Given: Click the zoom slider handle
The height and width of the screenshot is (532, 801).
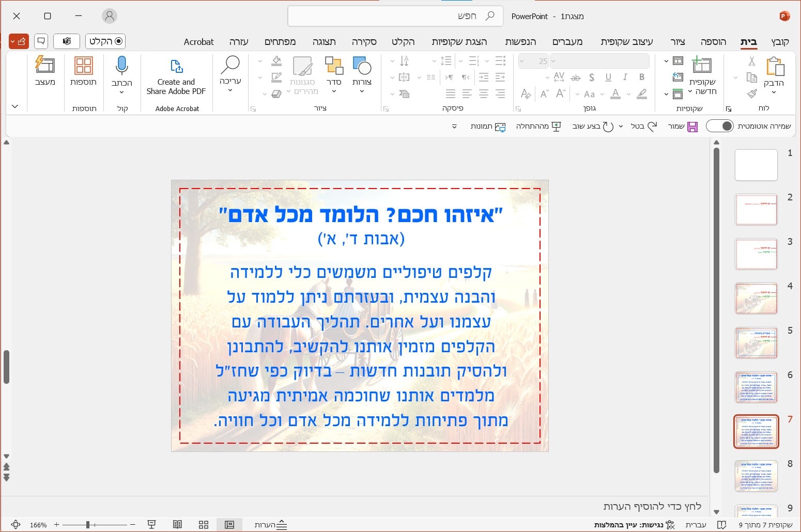Looking at the screenshot, I should click(88, 525).
